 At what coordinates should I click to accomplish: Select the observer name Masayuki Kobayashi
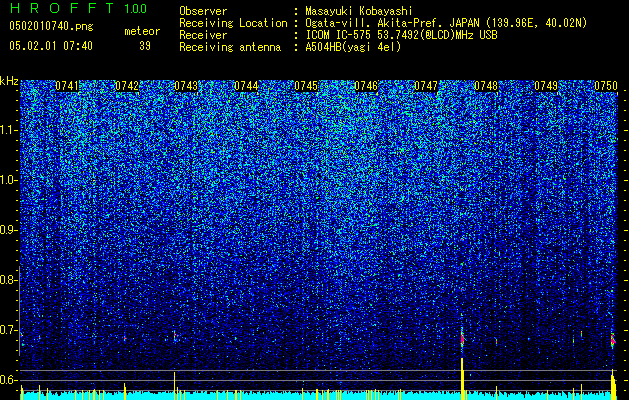click(359, 11)
